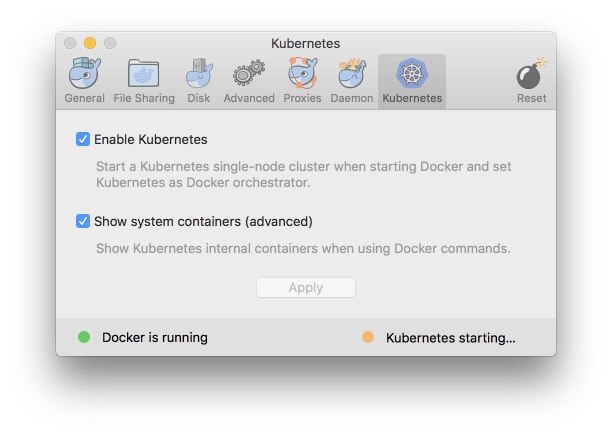Click the Kubernetes window title bar
612x436 pixels.
[x=306, y=43]
